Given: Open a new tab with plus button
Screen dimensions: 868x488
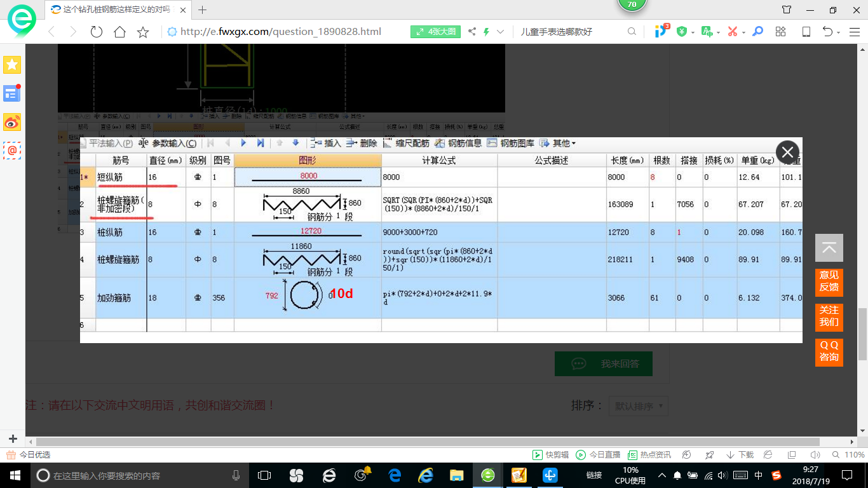Looking at the screenshot, I should (203, 10).
